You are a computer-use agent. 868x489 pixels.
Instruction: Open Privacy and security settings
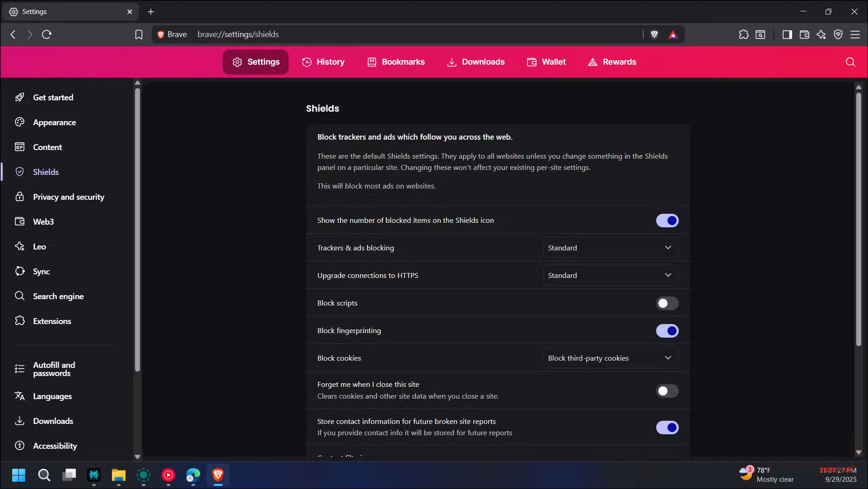68,197
